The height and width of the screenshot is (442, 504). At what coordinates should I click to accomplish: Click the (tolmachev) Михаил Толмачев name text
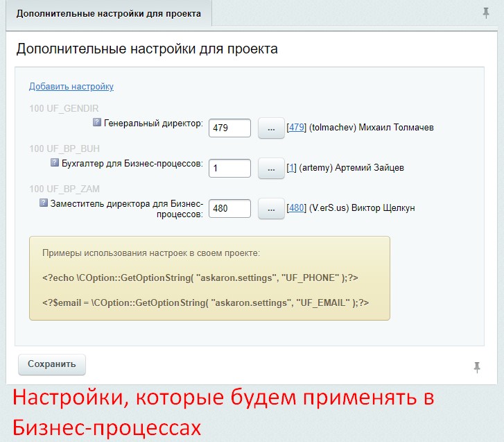pos(372,128)
